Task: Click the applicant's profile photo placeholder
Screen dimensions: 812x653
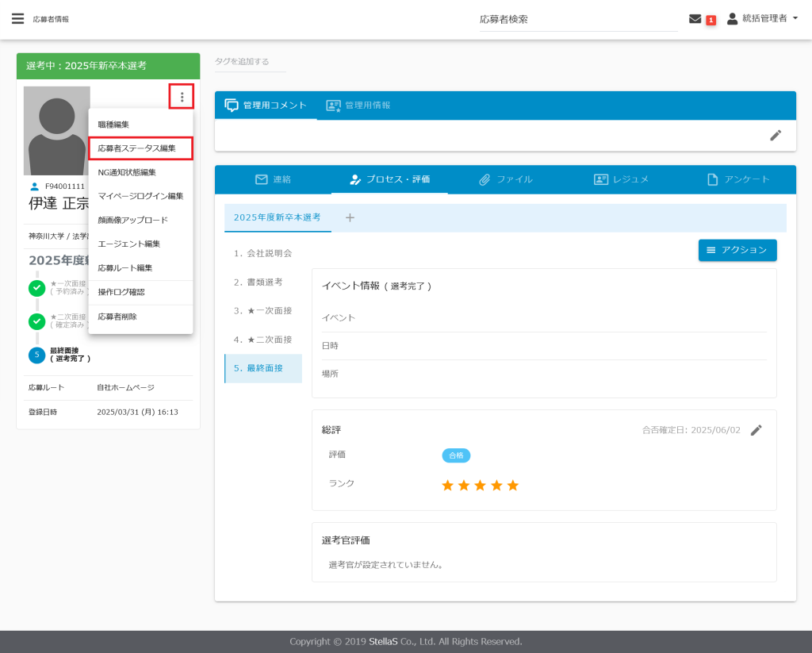Action: pos(56,130)
